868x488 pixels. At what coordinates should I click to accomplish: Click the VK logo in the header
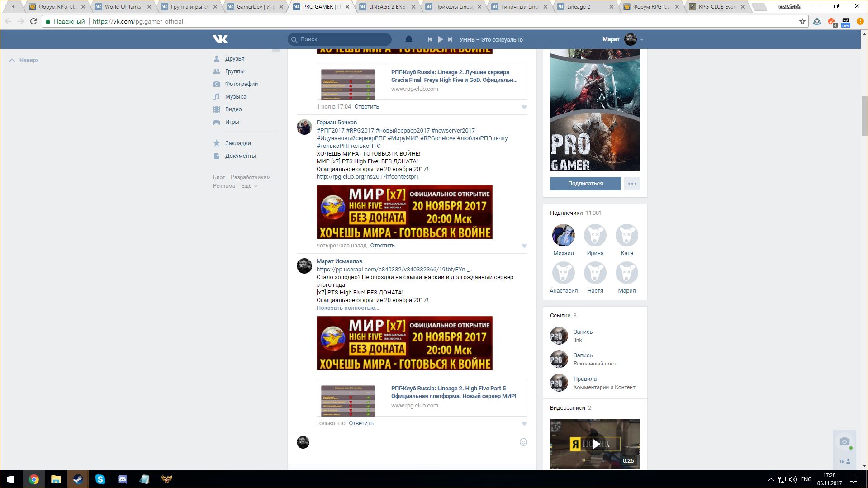click(x=220, y=39)
